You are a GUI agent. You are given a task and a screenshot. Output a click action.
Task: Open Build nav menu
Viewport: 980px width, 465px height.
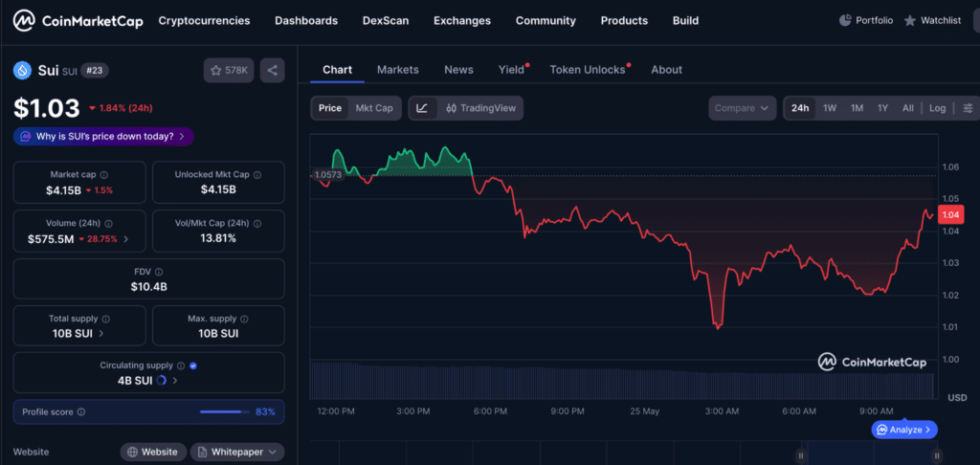click(685, 21)
